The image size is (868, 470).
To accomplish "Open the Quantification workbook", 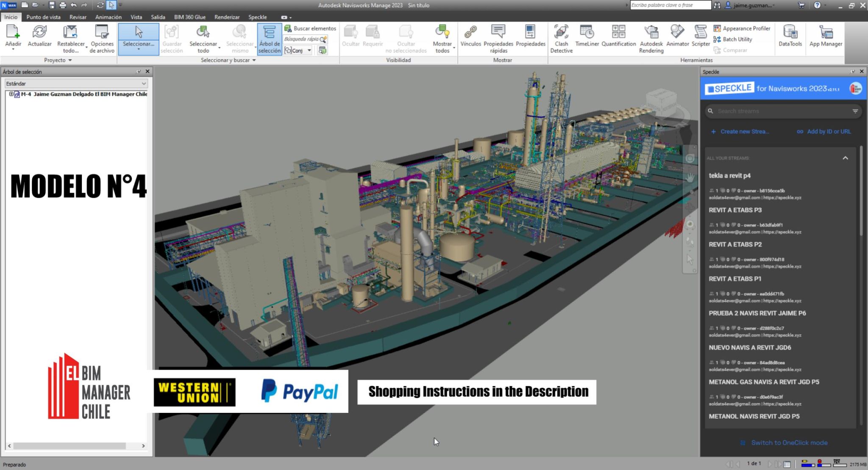I will coord(618,38).
